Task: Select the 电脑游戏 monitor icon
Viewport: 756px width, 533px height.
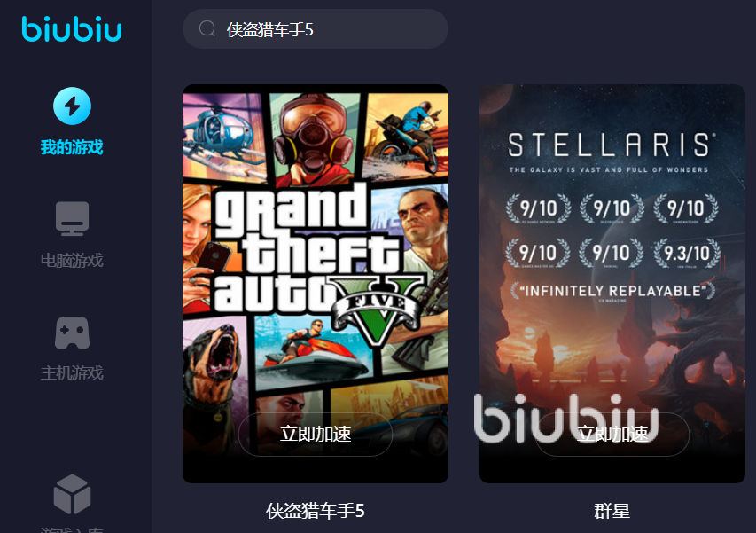Action: (x=72, y=218)
